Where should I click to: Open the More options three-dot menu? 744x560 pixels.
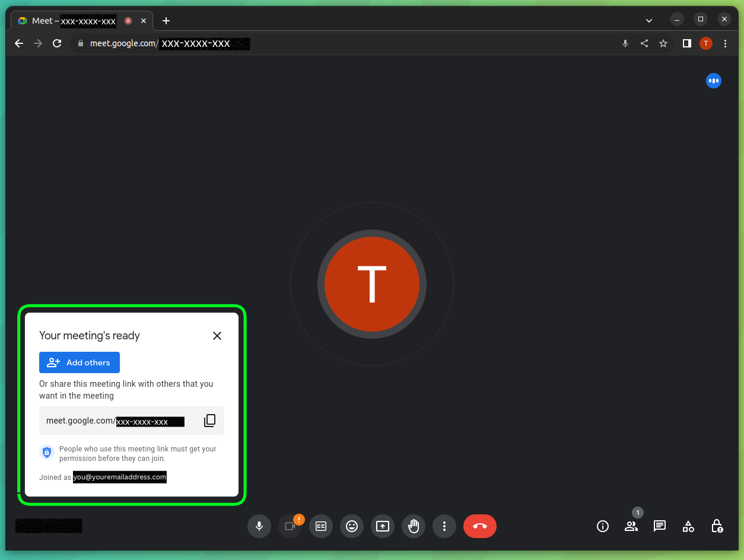click(444, 526)
